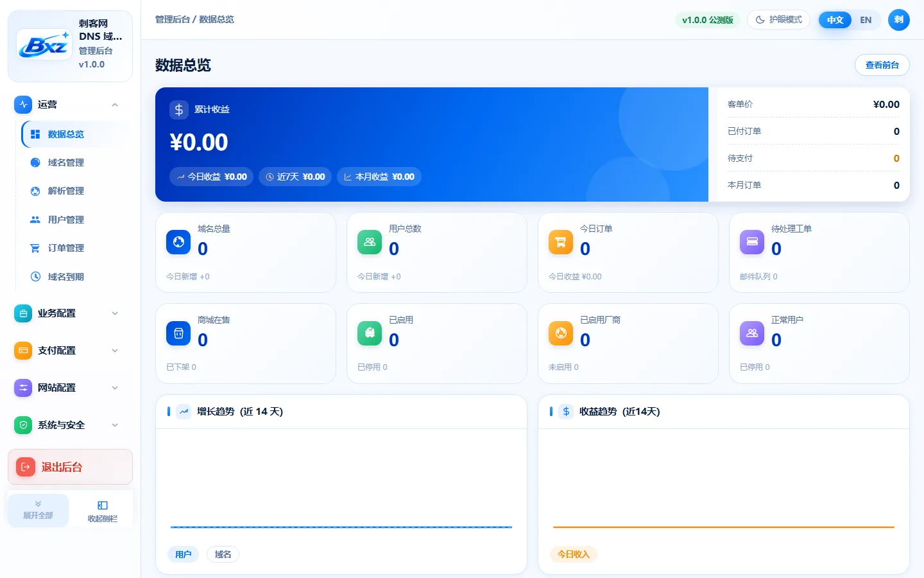Click 收起侧栏 to collapse sidebar
Image resolution: width=924 pixels, height=578 pixels.
point(102,511)
